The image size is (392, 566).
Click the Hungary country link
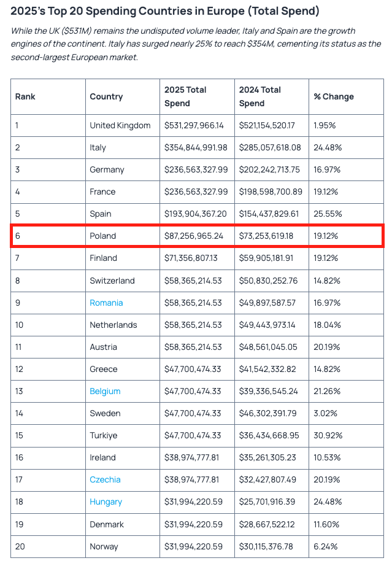click(x=106, y=502)
